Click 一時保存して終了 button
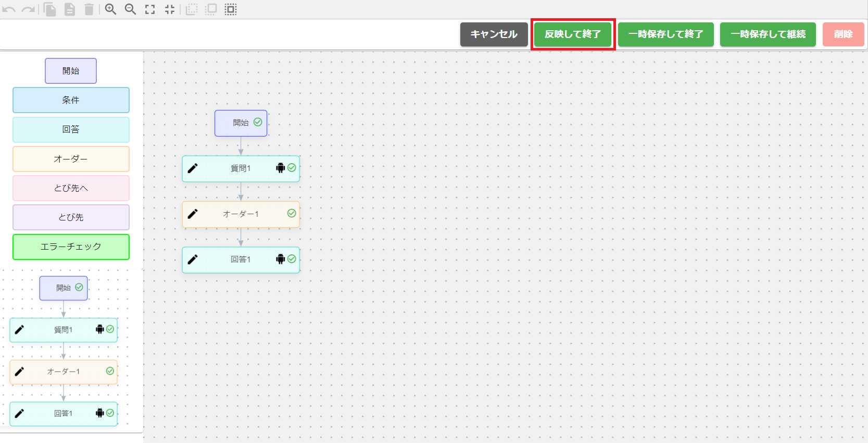Viewport: 868px width, 443px height. 665,34
